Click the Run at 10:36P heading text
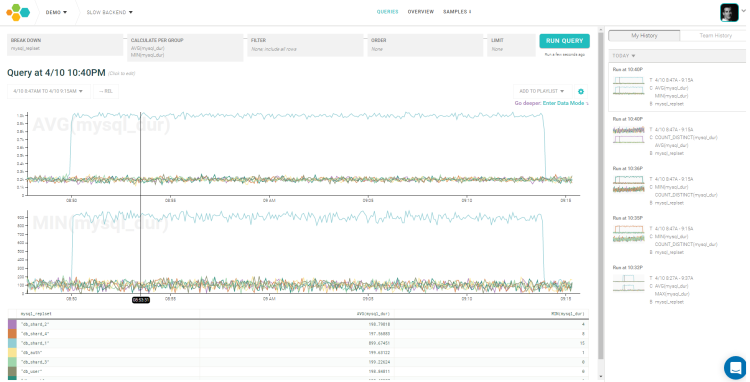This screenshot has height=382, width=750. tap(628, 169)
